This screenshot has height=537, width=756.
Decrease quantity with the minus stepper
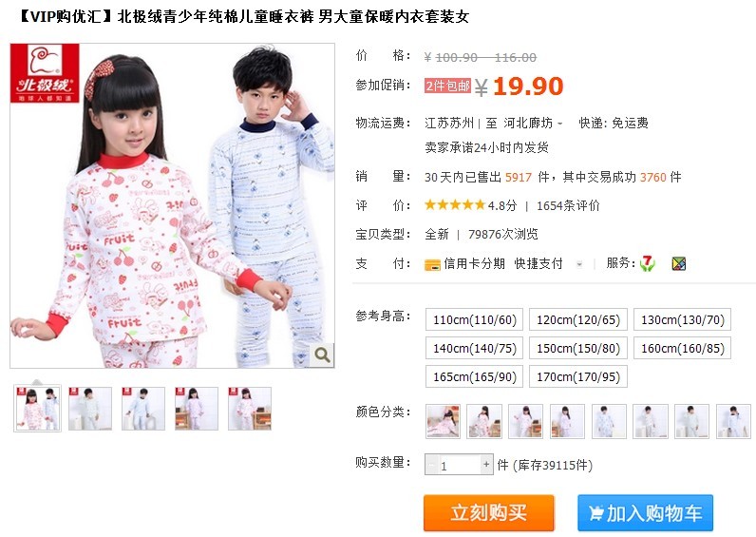click(x=431, y=465)
